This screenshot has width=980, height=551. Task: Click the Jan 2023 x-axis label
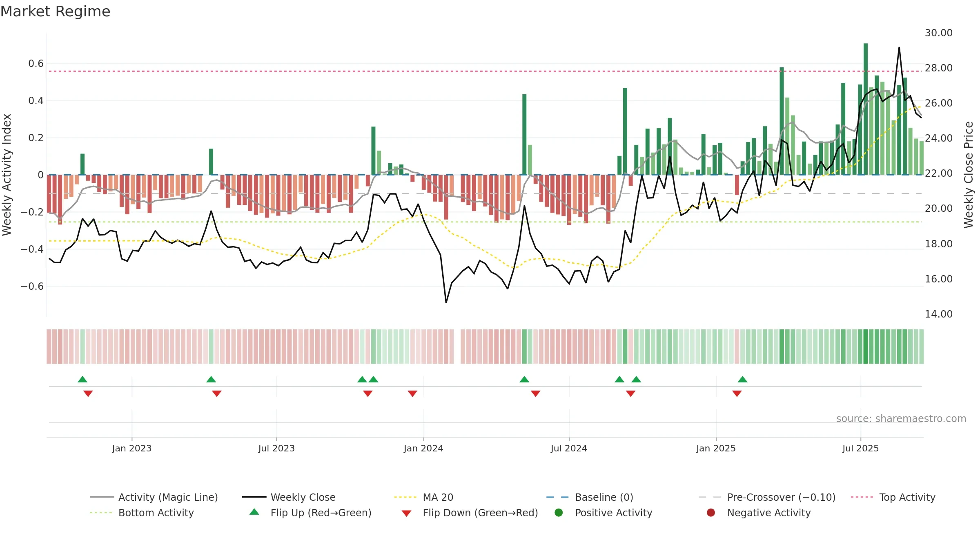click(x=132, y=448)
